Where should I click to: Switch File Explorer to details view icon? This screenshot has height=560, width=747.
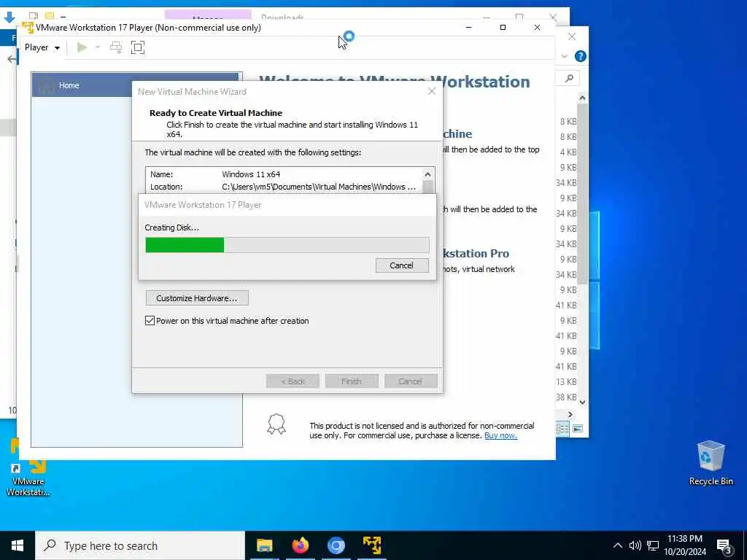click(x=562, y=429)
